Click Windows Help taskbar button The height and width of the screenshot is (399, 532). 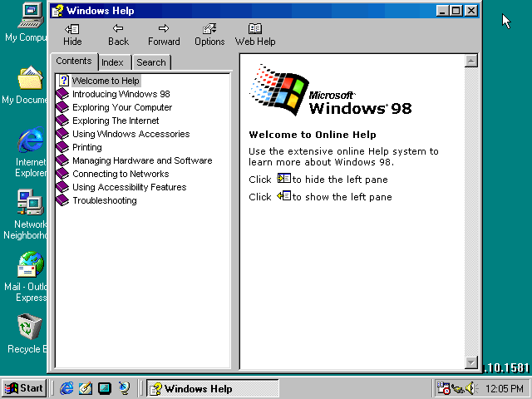pos(213,388)
